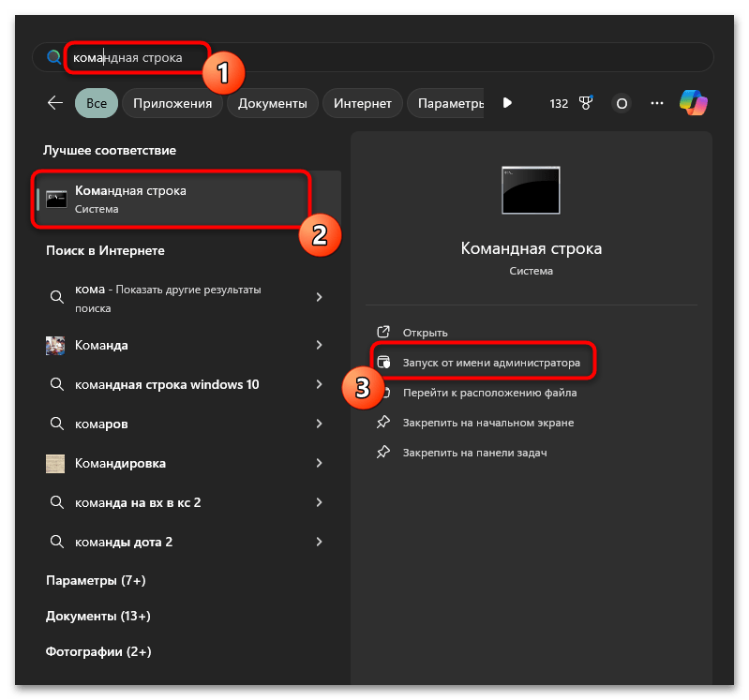
Task: Select 'Команда' result text
Action: click(101, 345)
